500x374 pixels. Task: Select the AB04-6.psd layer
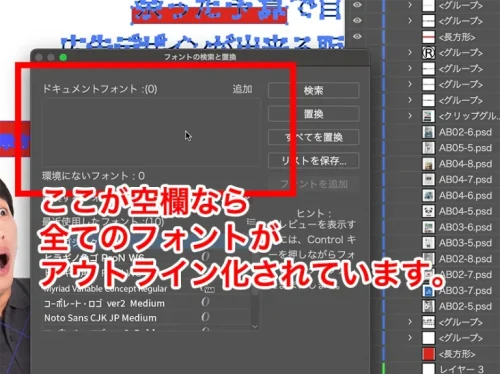(x=465, y=195)
